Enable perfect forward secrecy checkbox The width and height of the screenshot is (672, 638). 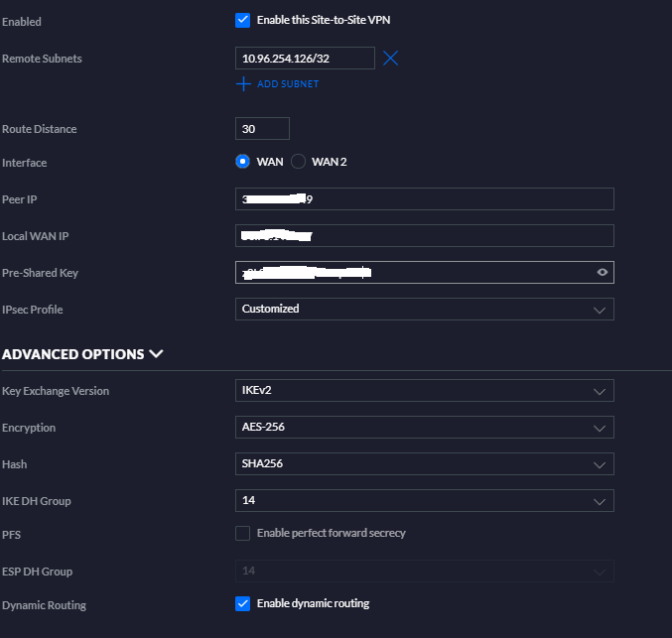[243, 533]
